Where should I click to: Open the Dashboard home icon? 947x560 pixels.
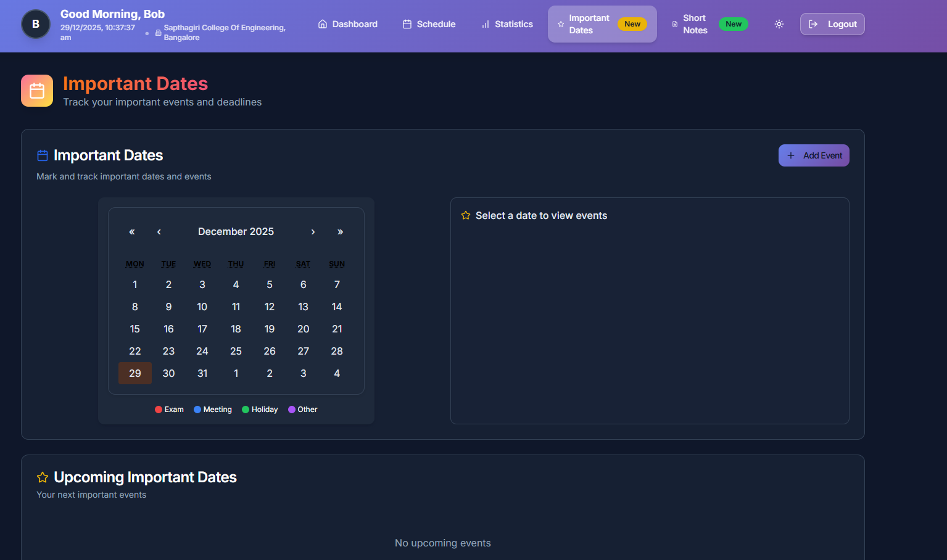click(322, 23)
